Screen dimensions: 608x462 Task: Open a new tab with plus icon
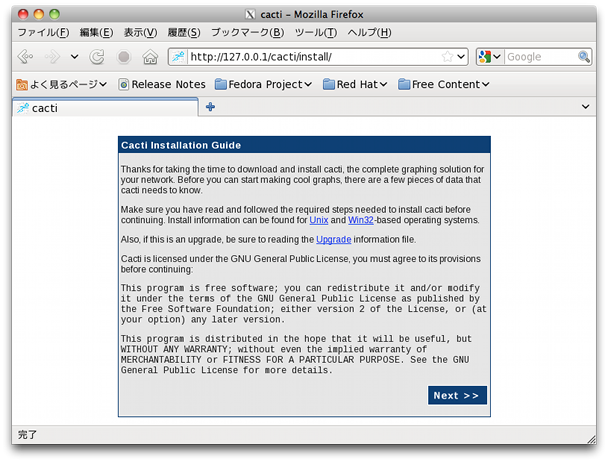pyautogui.click(x=210, y=107)
